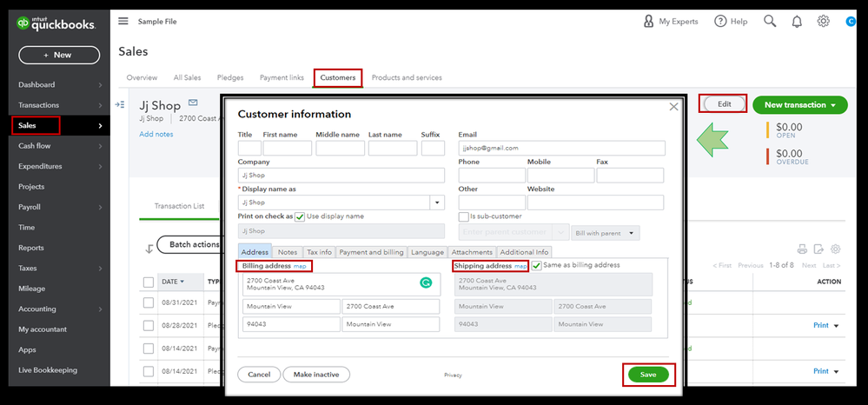Click the Phone input field

(x=492, y=175)
